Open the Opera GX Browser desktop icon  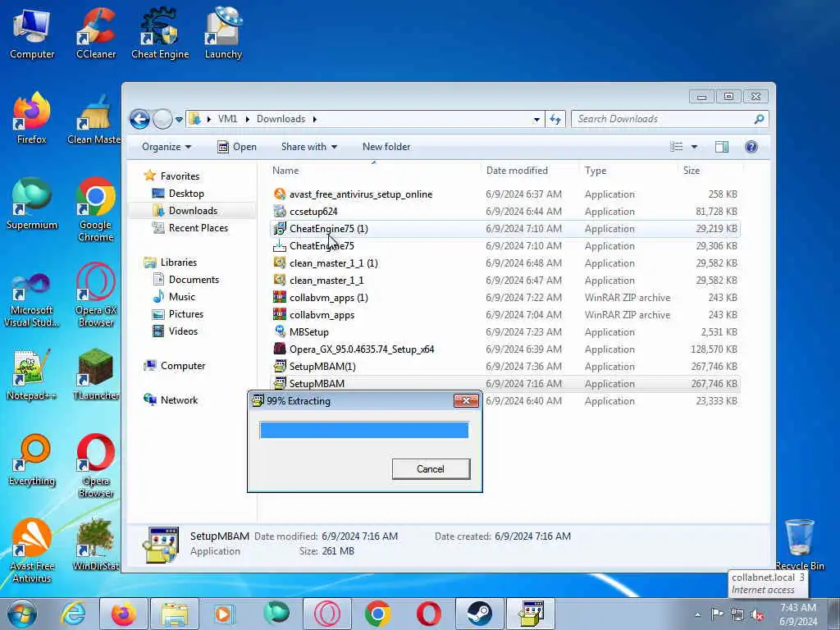coord(96,294)
